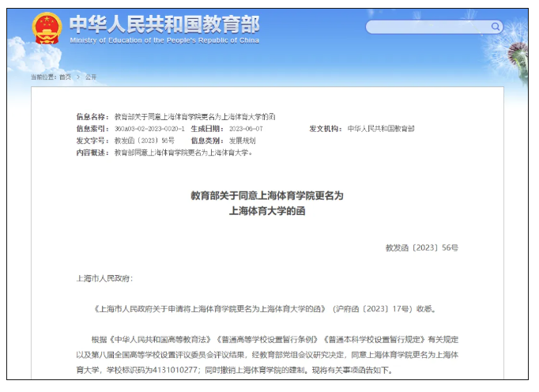Click paragraph mentioning 沪府函〔2023〕17号

click(265, 309)
